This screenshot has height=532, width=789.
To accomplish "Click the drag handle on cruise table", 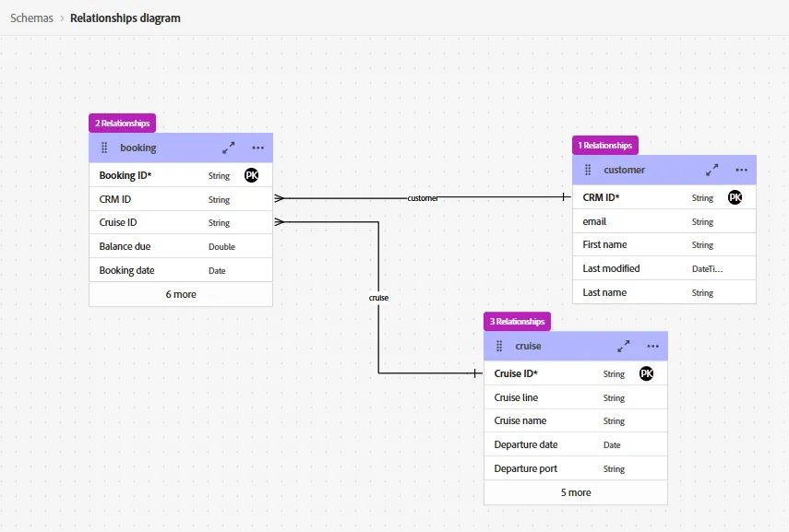I will [x=499, y=346].
